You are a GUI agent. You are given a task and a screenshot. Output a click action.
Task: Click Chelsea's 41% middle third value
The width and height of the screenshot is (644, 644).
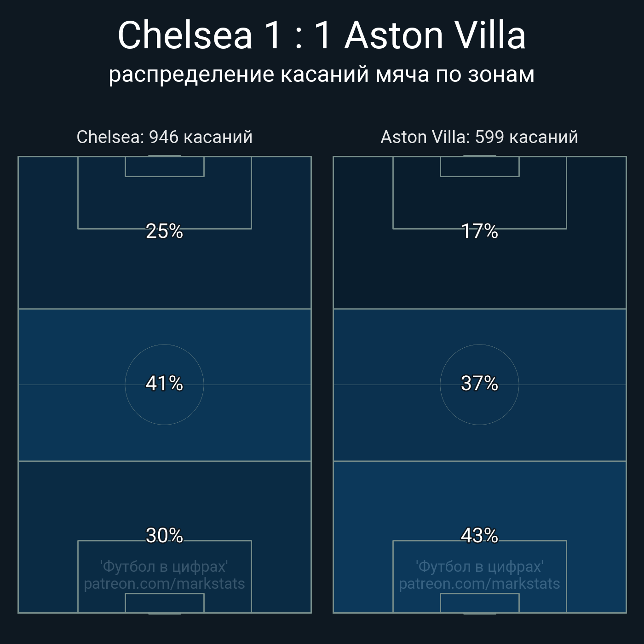click(164, 384)
